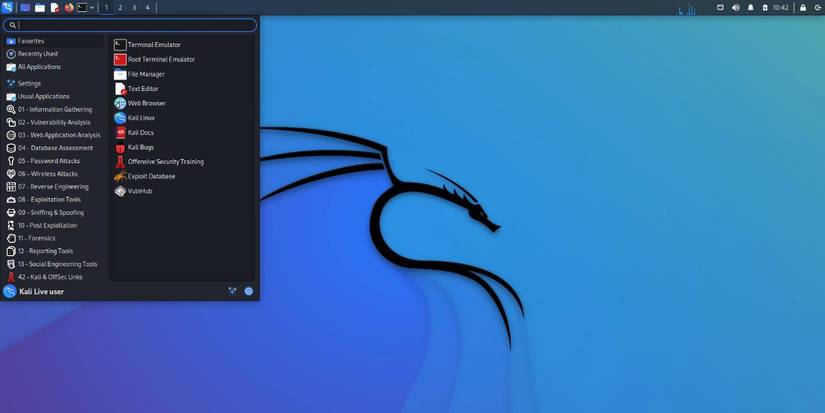825x413 pixels.
Task: Expand the terminal launcher dropdown arrow
Action: pos(92,7)
